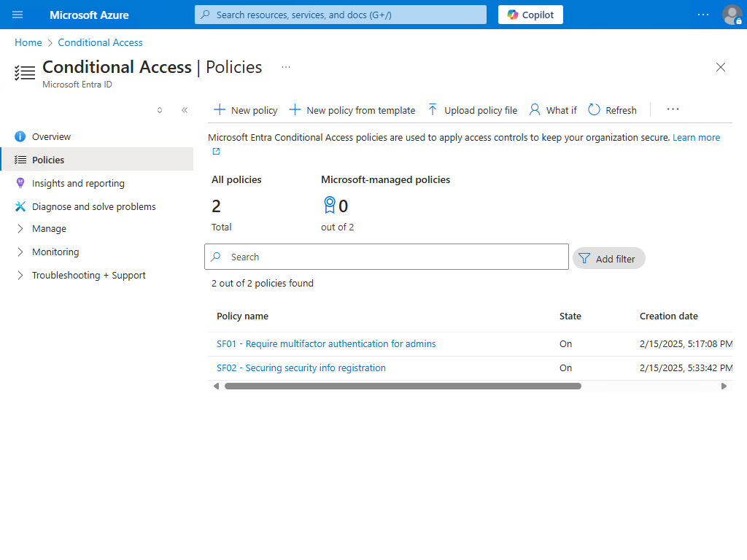This screenshot has height=560, width=747.
Task: Click the Policies list icon in sidebar
Action: [20, 160]
